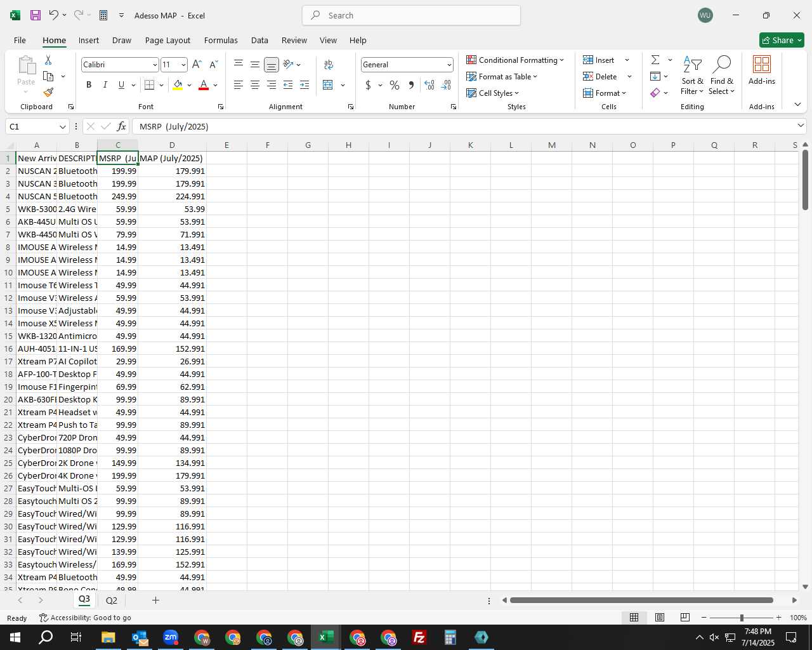
Task: Increase indent of cell contents
Action: tap(304, 85)
